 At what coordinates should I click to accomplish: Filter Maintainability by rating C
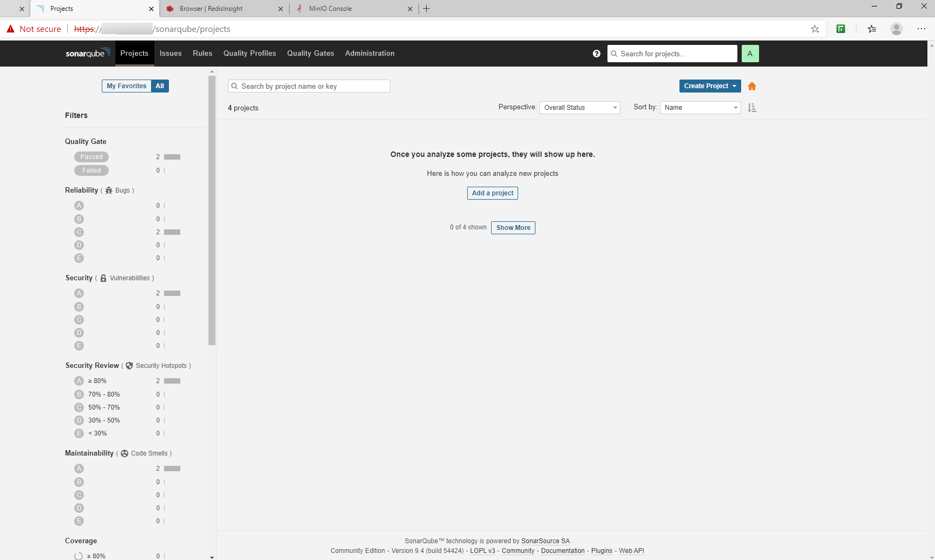tap(79, 495)
